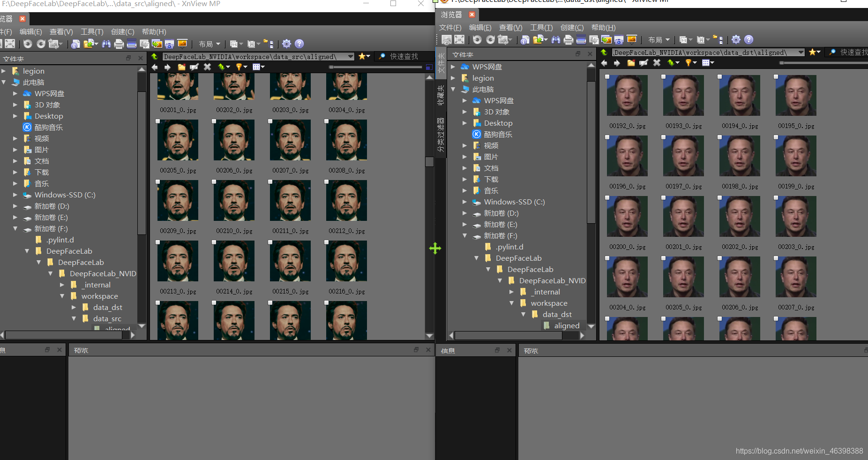Tick the checkbox on 00207_0.jpg in right window
This screenshot has height=460, width=868.
pos(776,258)
